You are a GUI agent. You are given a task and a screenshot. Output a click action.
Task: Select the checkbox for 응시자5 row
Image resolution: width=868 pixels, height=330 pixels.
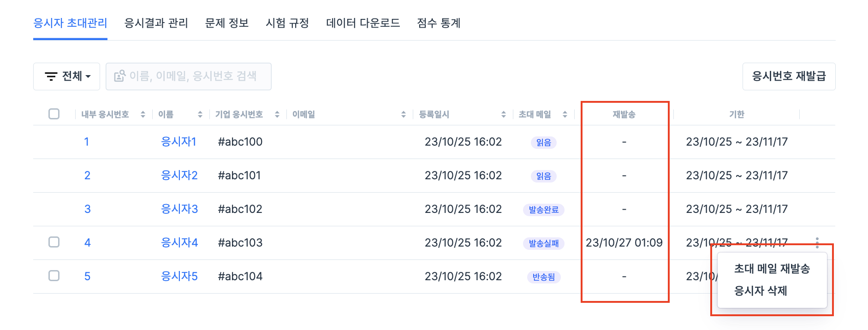point(54,276)
